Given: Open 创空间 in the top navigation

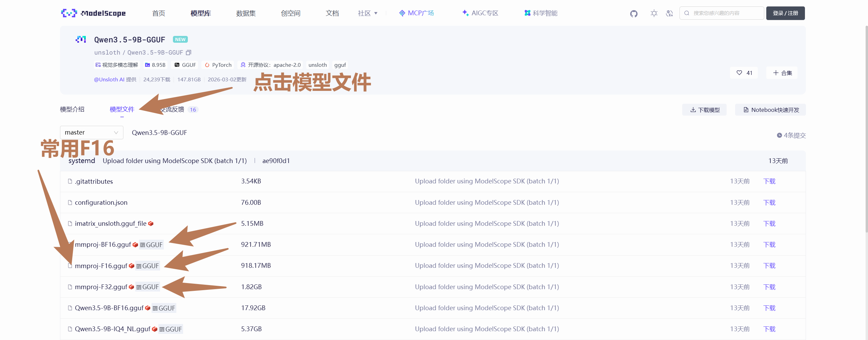Looking at the screenshot, I should coord(291,13).
